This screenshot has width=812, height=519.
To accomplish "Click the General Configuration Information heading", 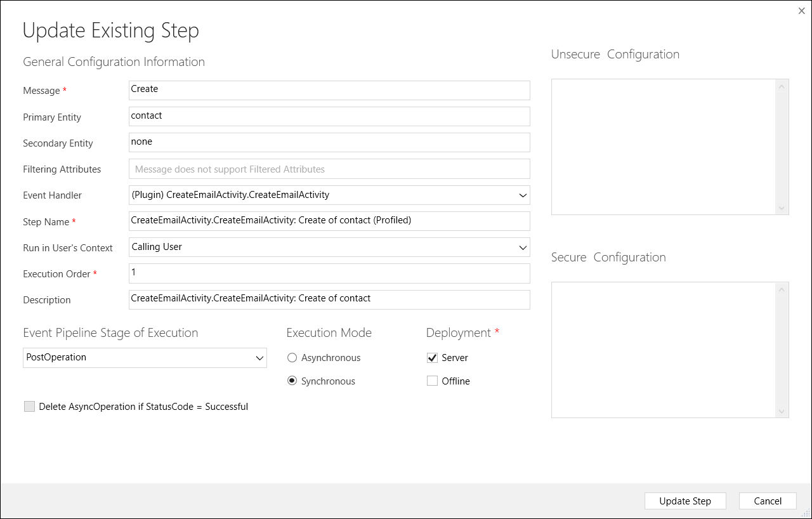I will coord(114,62).
